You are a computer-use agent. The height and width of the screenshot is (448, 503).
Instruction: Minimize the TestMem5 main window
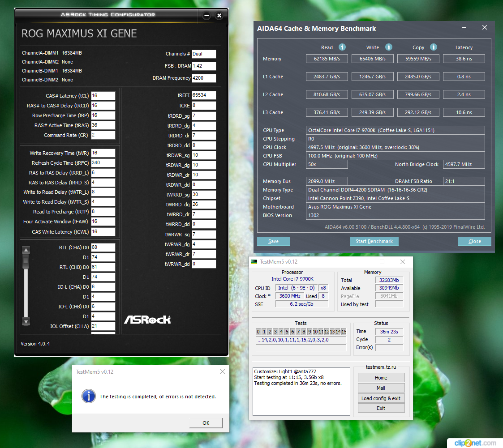click(362, 262)
